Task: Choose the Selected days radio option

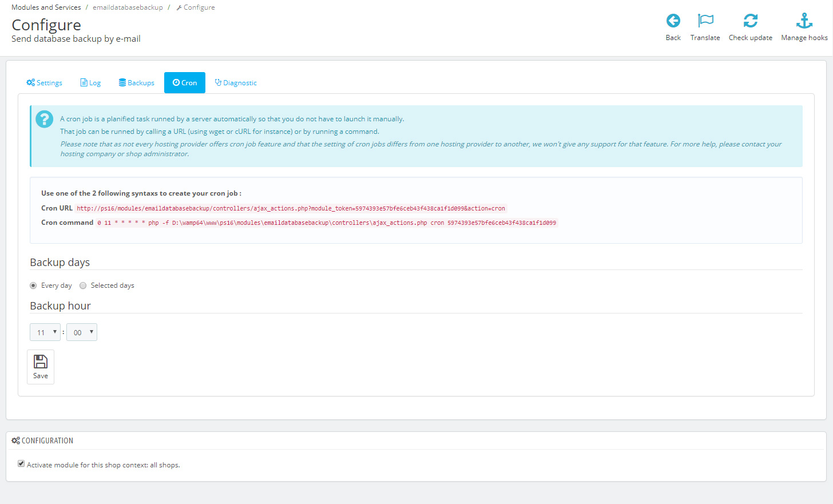Action: point(83,285)
